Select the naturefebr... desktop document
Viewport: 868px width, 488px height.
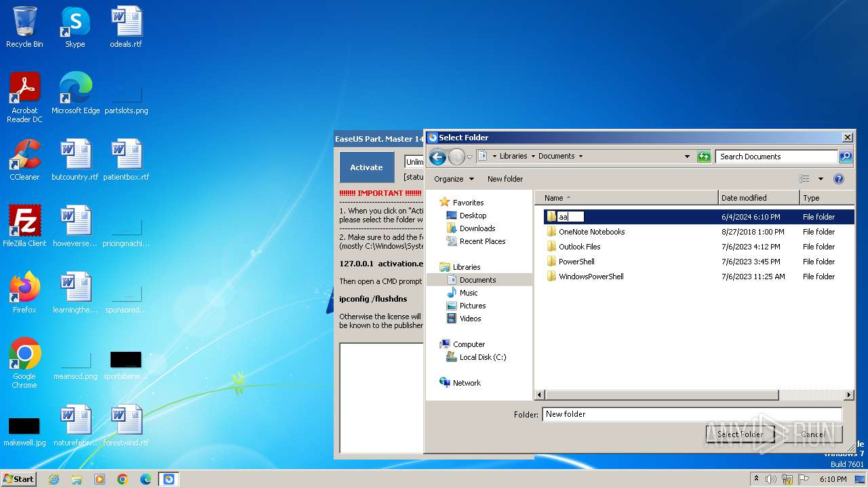coord(75,425)
